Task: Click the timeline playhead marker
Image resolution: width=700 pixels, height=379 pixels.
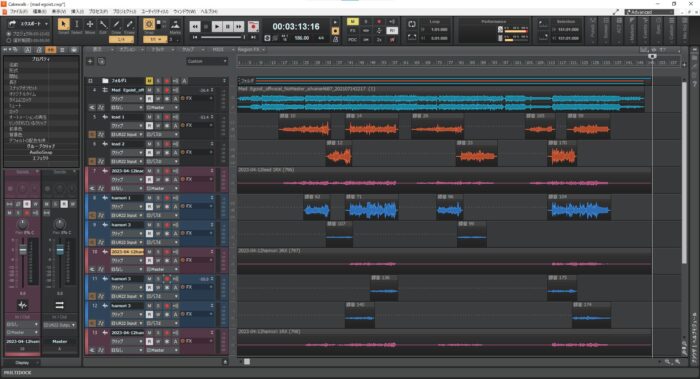Action: tap(652, 56)
